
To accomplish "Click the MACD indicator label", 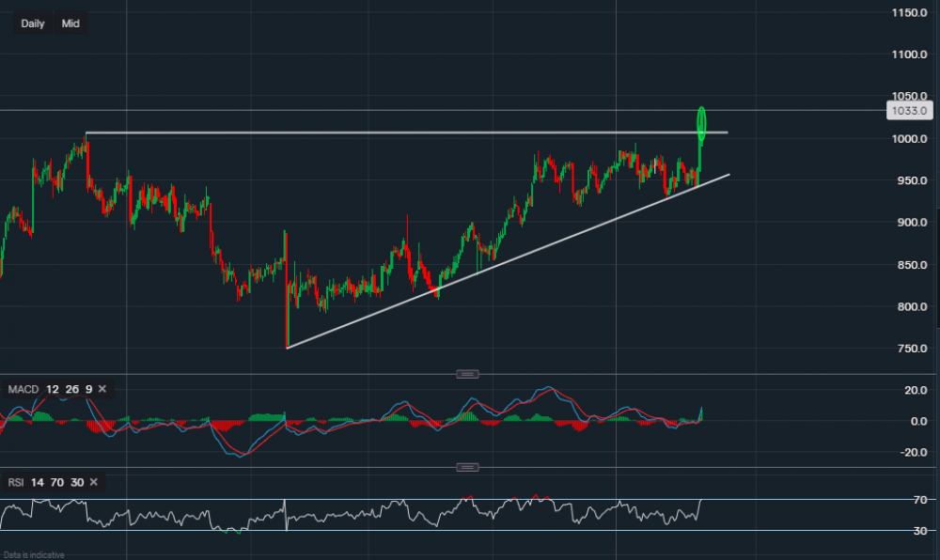I will 23,389.
